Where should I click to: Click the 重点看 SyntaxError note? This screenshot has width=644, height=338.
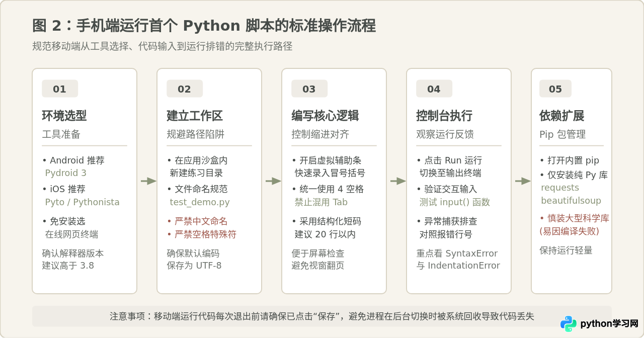pos(457,253)
